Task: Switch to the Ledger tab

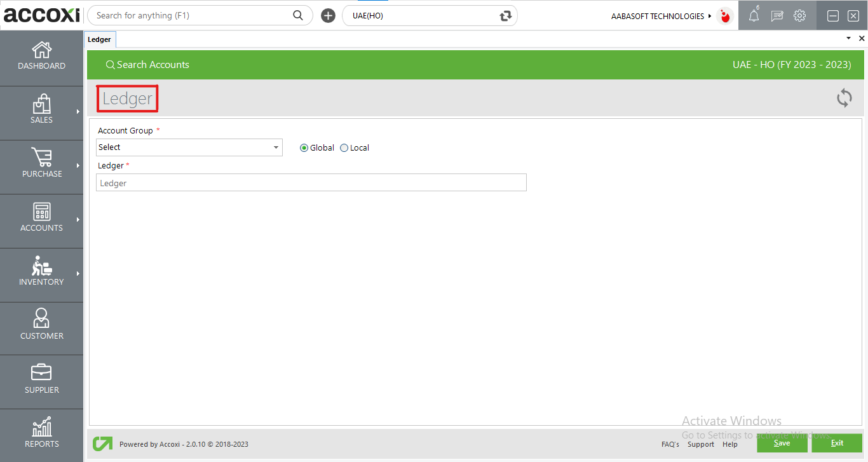Action: 99,39
